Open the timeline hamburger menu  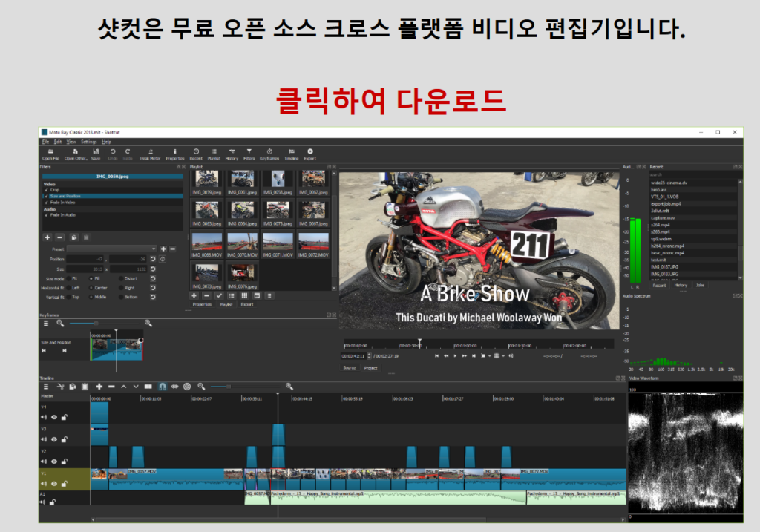pyautogui.click(x=47, y=387)
